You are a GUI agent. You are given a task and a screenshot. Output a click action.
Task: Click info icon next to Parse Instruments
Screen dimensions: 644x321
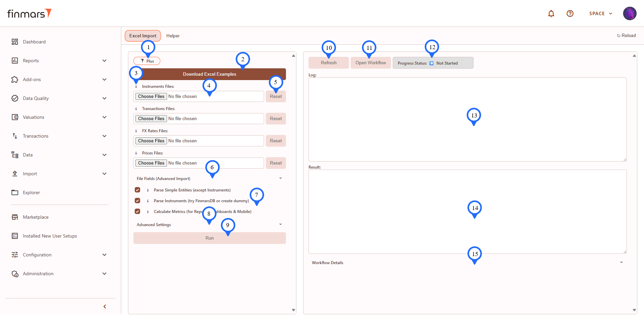[x=148, y=201]
